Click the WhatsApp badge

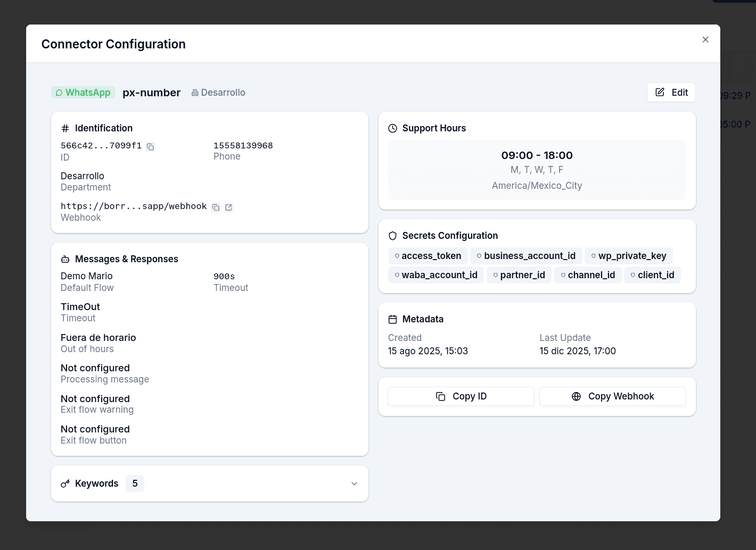coord(83,93)
